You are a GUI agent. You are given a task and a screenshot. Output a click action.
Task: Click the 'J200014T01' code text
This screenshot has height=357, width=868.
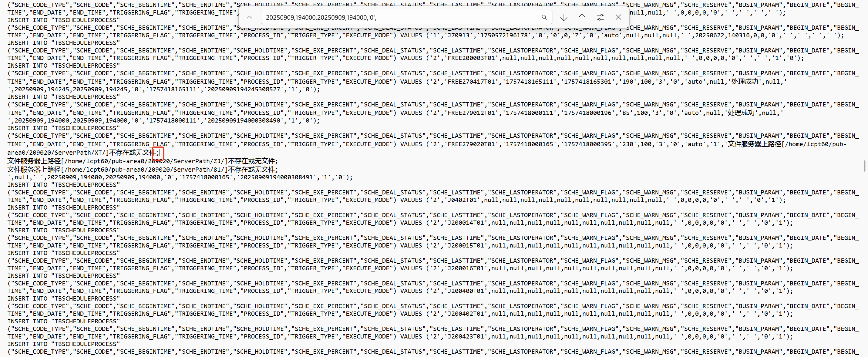click(x=465, y=223)
